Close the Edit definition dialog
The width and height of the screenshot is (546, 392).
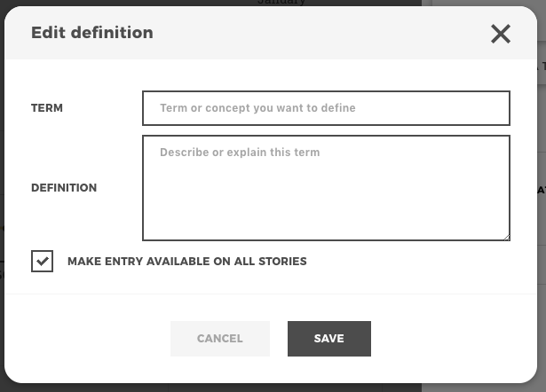pos(501,34)
